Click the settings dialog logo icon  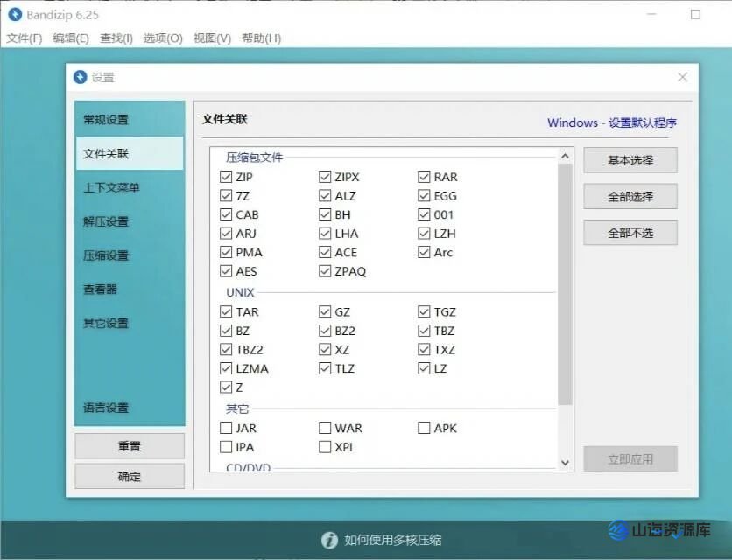click(x=81, y=77)
